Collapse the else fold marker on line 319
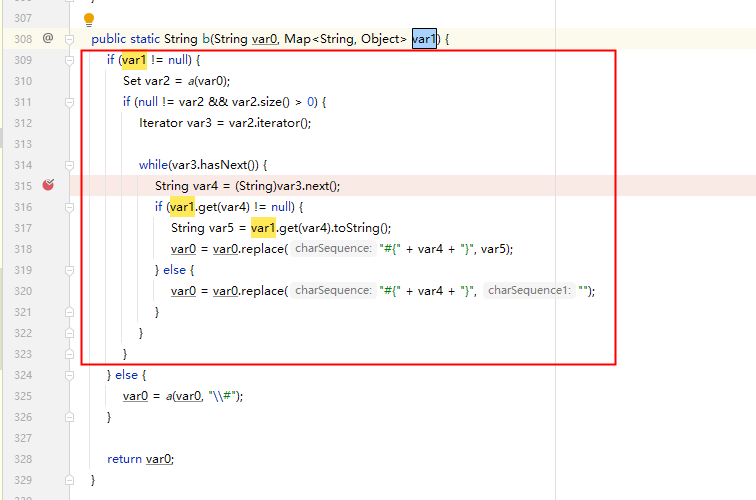Viewport: 756px width, 500px height. coord(69,270)
